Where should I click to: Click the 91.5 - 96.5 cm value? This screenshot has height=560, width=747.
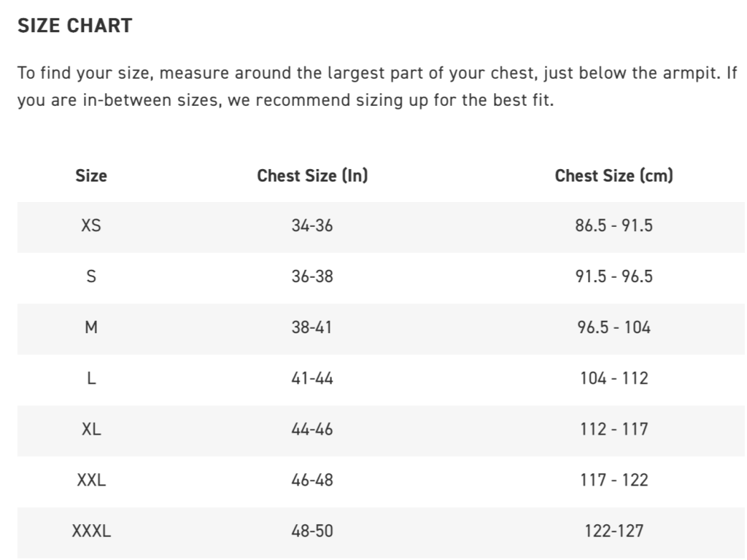pos(614,276)
